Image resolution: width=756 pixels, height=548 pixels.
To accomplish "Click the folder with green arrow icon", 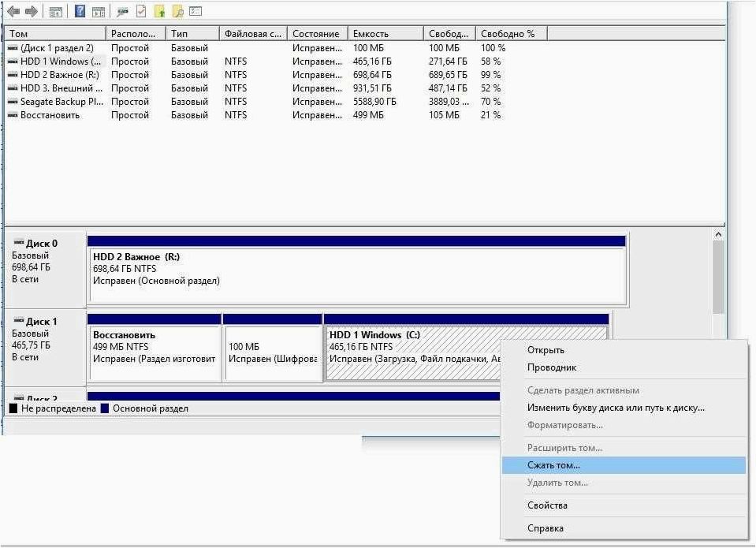I will [159, 11].
